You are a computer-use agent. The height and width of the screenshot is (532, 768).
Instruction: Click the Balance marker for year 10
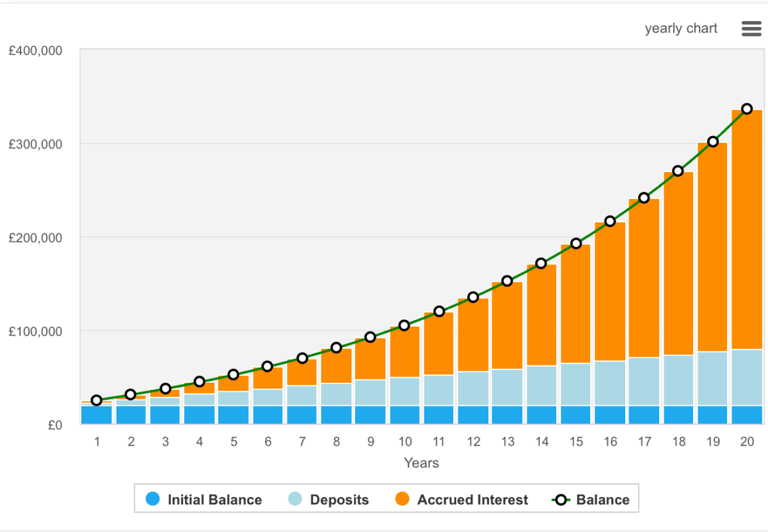pos(404,325)
